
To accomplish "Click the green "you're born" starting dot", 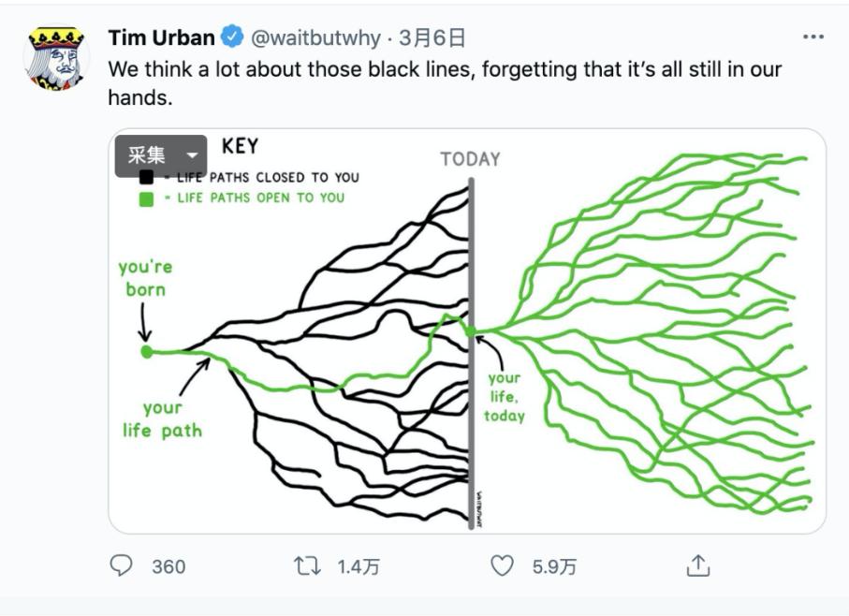I will 146,352.
